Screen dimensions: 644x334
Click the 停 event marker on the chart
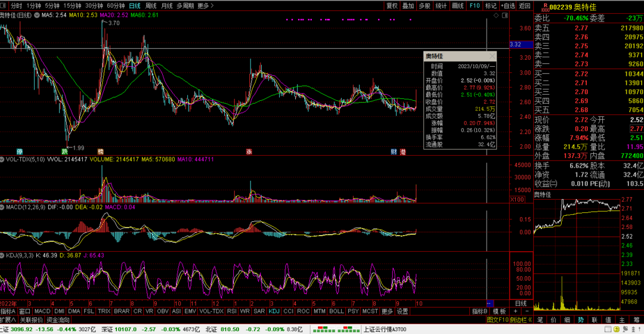(19, 151)
